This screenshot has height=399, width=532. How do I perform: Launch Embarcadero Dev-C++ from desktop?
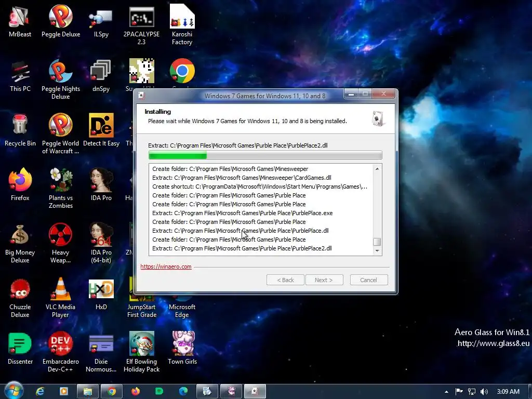click(61, 352)
